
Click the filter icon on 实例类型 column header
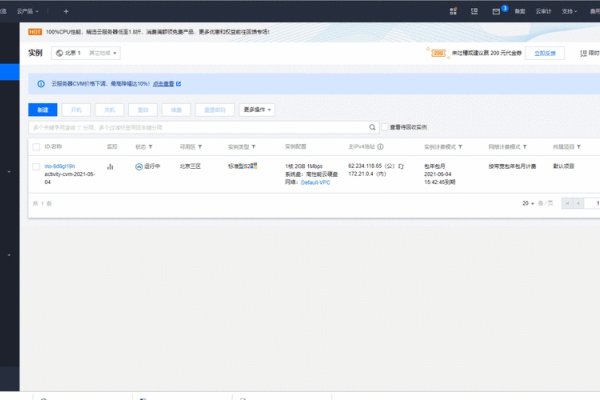click(253, 147)
